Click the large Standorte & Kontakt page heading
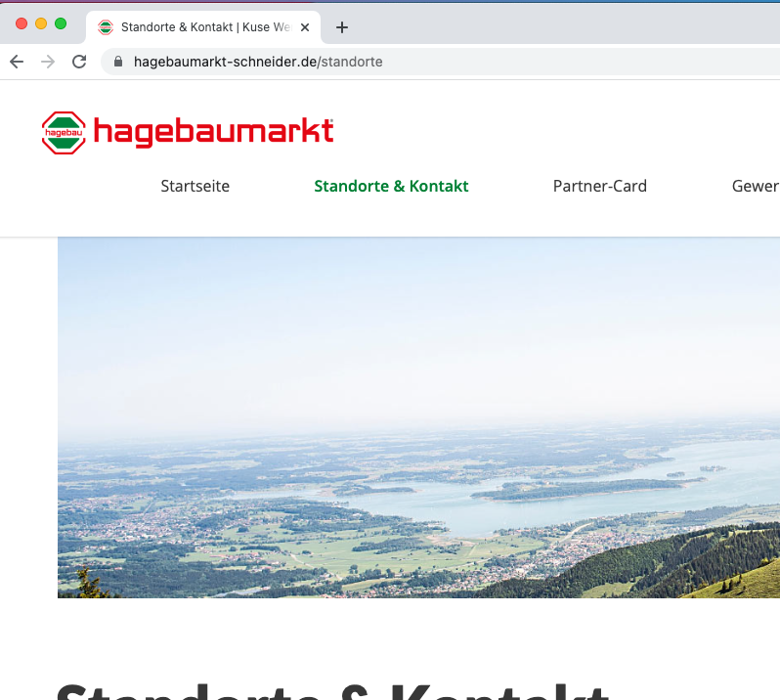 [x=332, y=691]
